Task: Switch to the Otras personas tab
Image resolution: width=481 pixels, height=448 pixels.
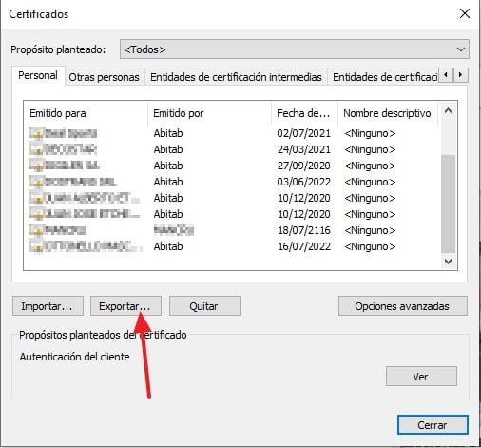Action: pyautogui.click(x=105, y=77)
